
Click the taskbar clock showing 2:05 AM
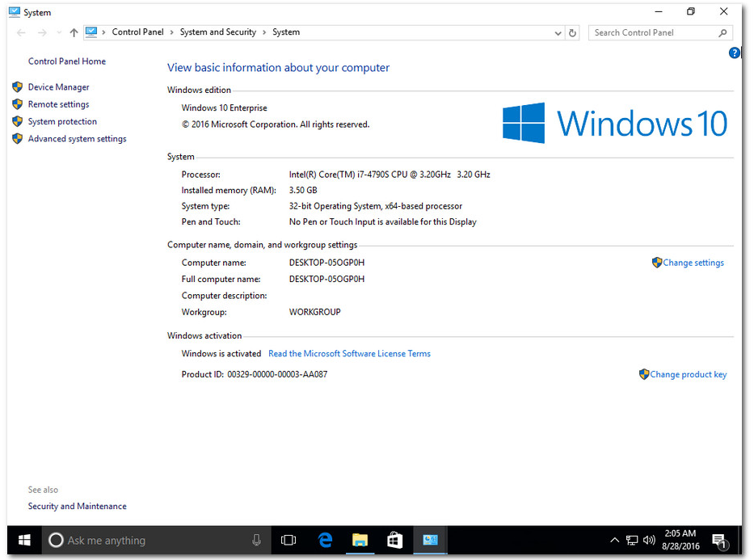click(680, 540)
